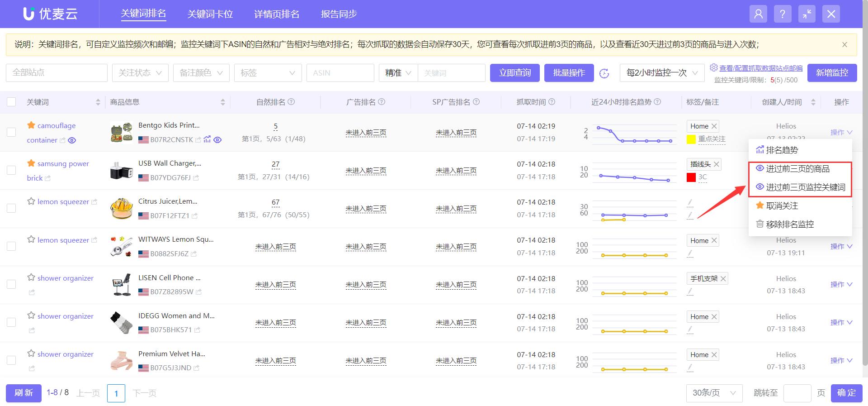Open external link icon next to B07YDG76FJ
This screenshot has width=868, height=406.
coord(196,178)
